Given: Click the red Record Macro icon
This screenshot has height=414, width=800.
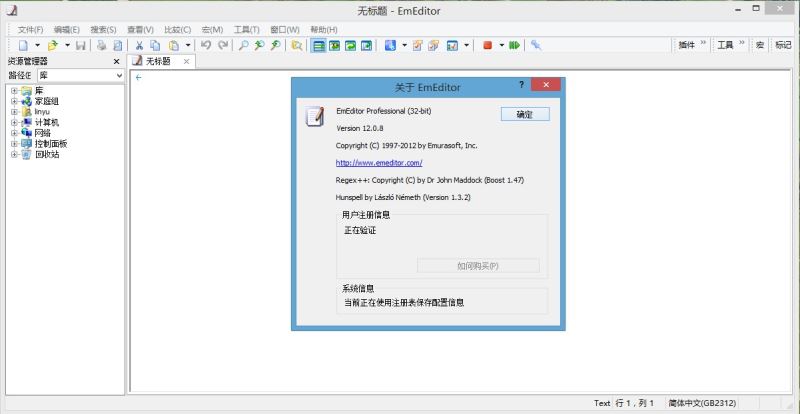Looking at the screenshot, I should tap(487, 45).
